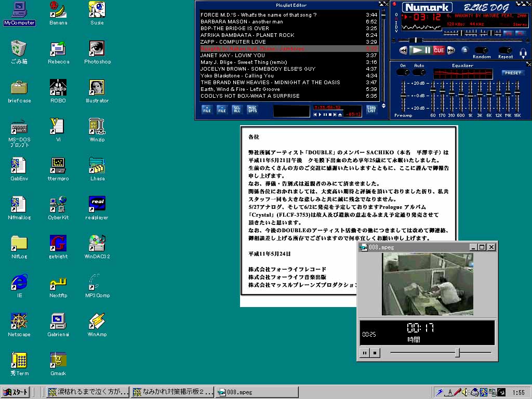
Task: Click the getright desktop shortcut
Action: click(58, 247)
